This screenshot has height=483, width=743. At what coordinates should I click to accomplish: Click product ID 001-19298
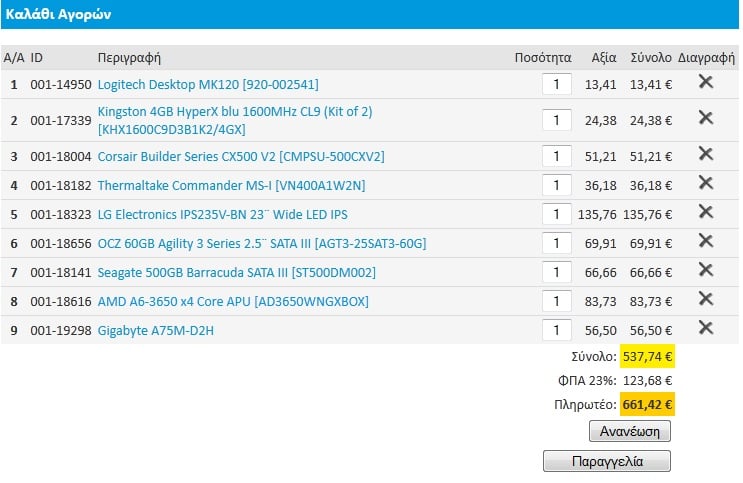pos(61,330)
